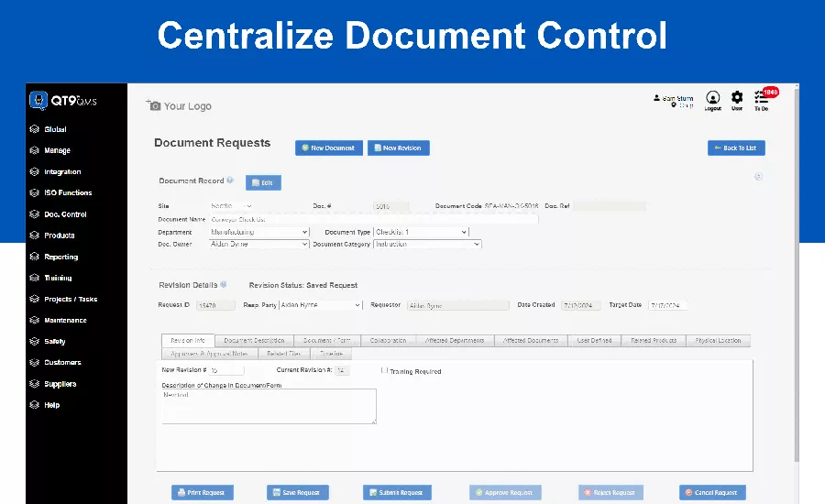Switch to the Affected Departments tab
This screenshot has width=825, height=504.
(455, 341)
